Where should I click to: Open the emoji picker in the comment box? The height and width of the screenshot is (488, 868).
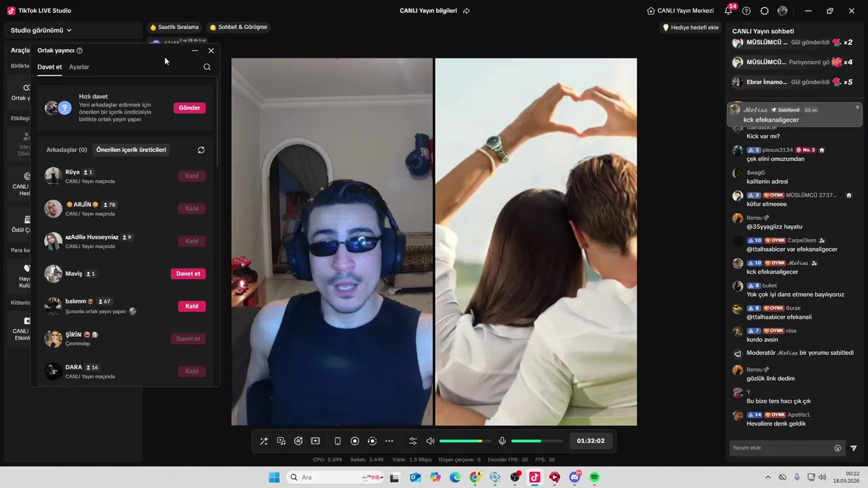tap(837, 448)
